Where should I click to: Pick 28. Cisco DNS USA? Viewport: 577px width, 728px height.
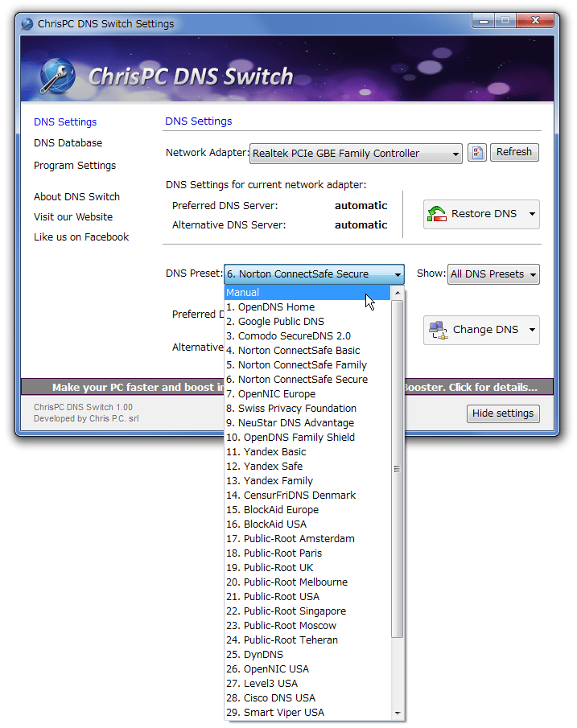point(307,697)
